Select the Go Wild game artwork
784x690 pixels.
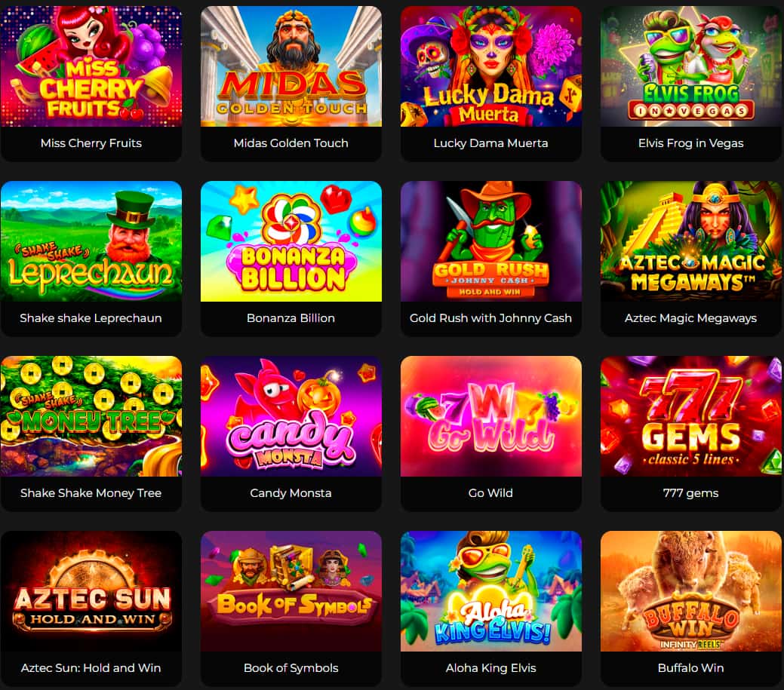(491, 416)
